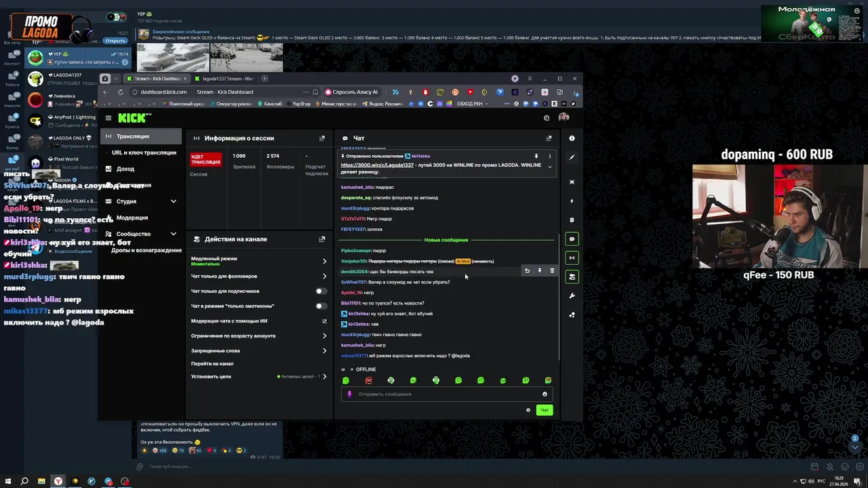Open followers-only chat chevron
Viewport: 868px width, 488px height.
pyautogui.click(x=324, y=277)
